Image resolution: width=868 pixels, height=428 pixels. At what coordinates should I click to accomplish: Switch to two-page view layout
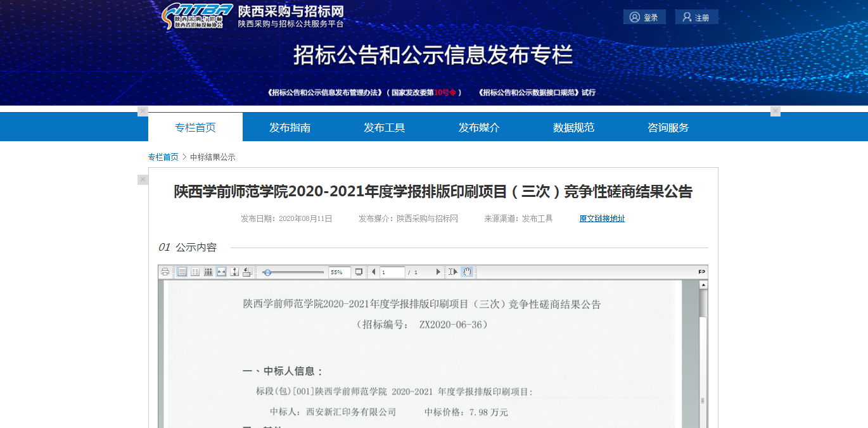coord(195,272)
